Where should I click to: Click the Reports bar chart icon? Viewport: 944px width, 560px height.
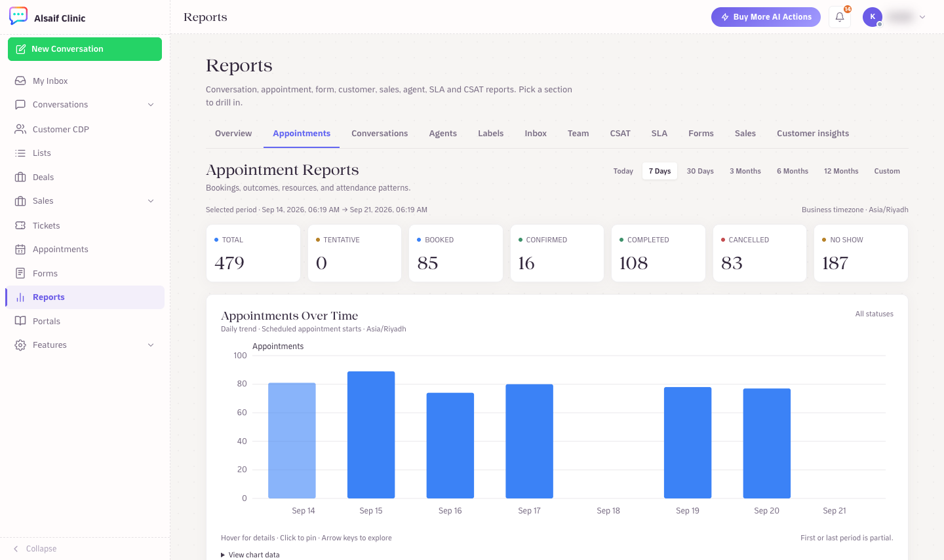pos(20,297)
